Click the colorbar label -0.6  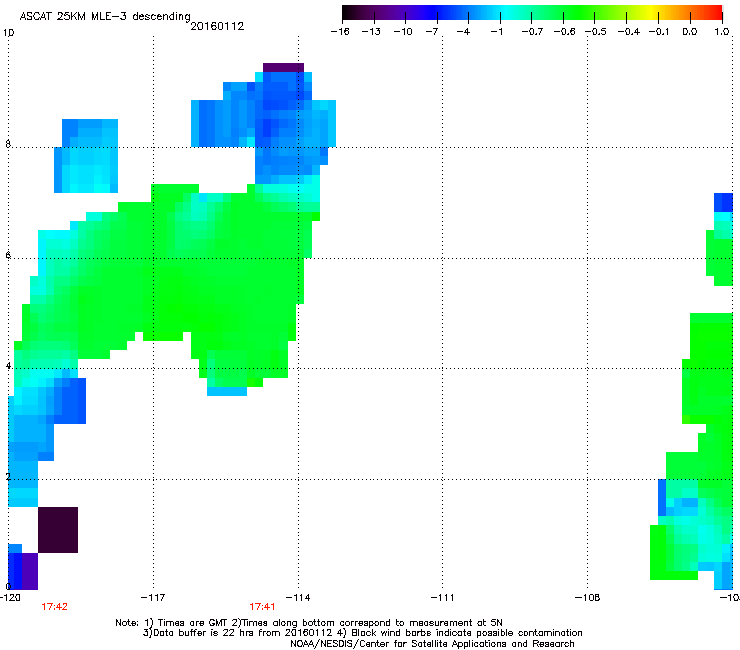pos(564,32)
